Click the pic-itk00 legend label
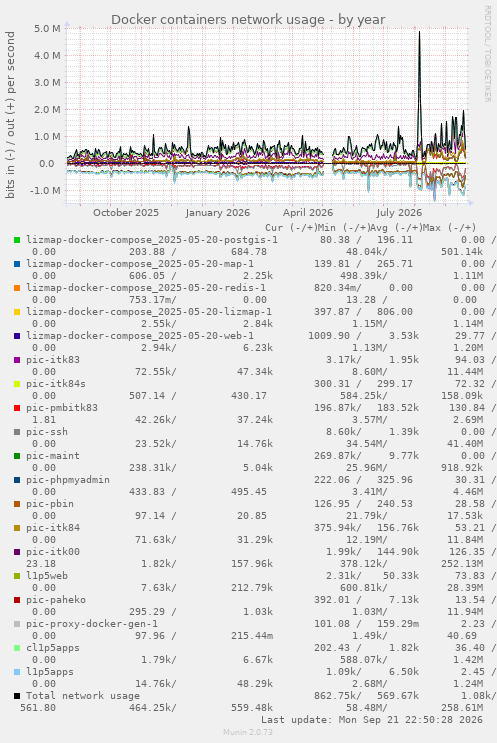497x743 pixels. click(53, 552)
